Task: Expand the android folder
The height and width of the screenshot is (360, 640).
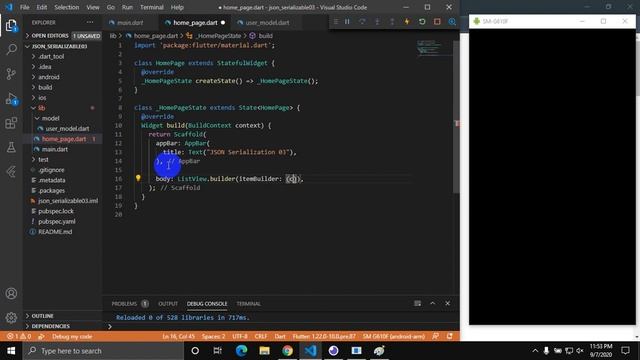Action: coord(62,77)
